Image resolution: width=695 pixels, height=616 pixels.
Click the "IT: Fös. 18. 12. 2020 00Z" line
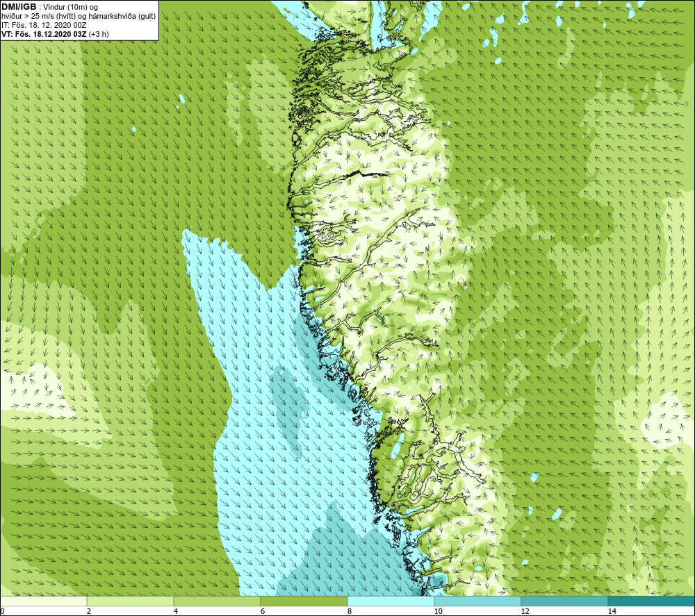coord(43,25)
